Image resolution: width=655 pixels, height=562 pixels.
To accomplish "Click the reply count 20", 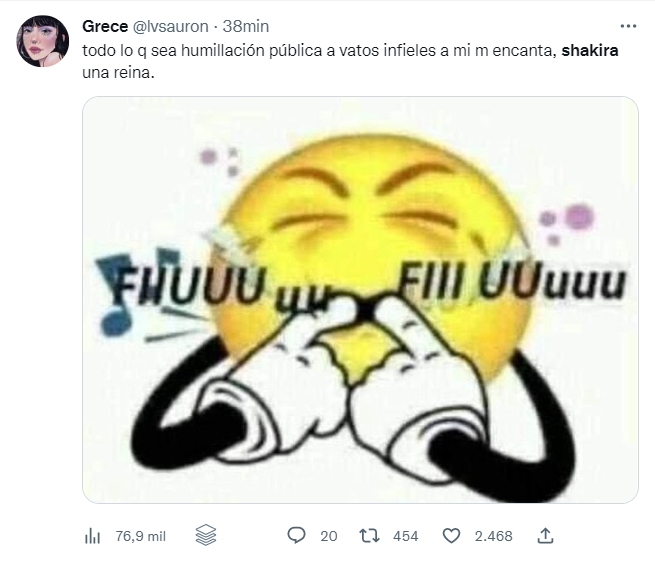I will pyautogui.click(x=328, y=536).
